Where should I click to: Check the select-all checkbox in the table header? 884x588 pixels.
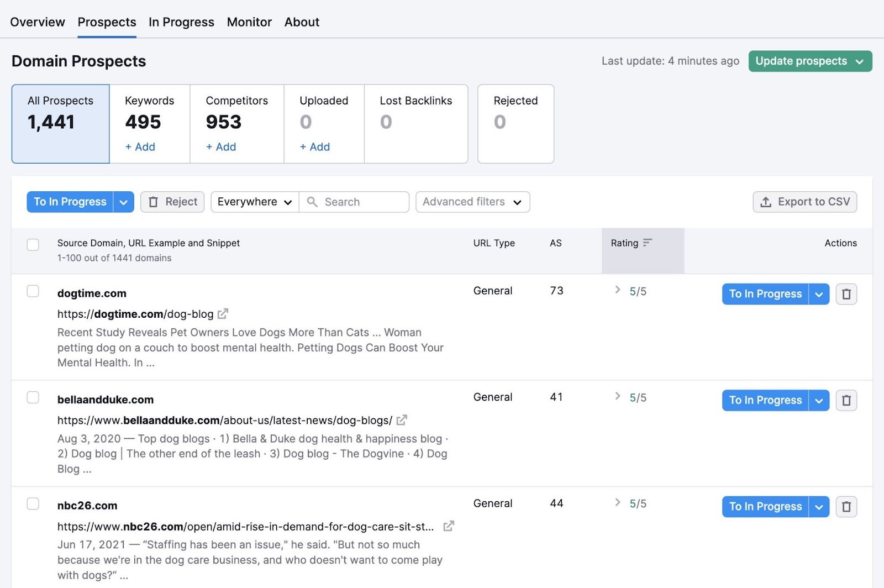click(33, 244)
